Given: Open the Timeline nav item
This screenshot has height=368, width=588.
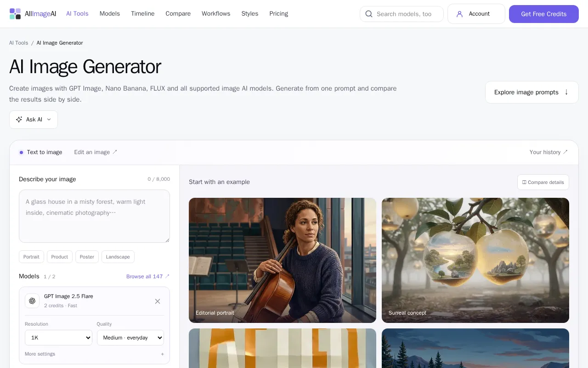Looking at the screenshot, I should click(x=143, y=14).
